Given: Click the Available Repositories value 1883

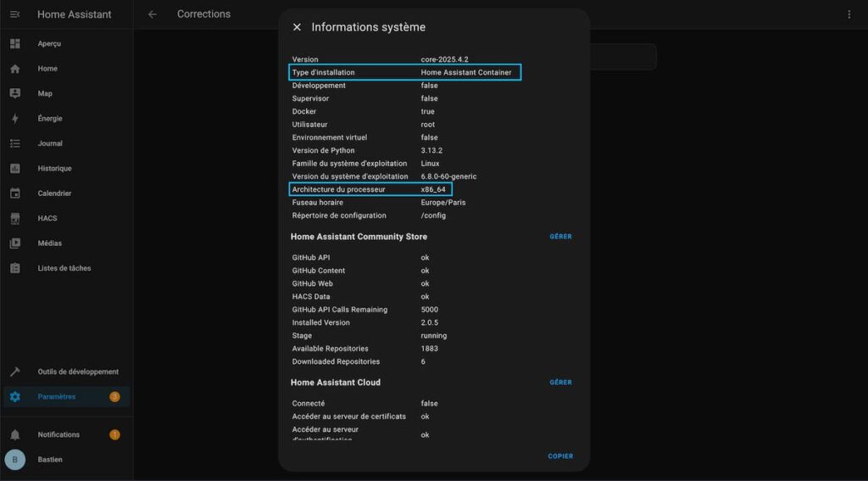Looking at the screenshot, I should (x=429, y=349).
